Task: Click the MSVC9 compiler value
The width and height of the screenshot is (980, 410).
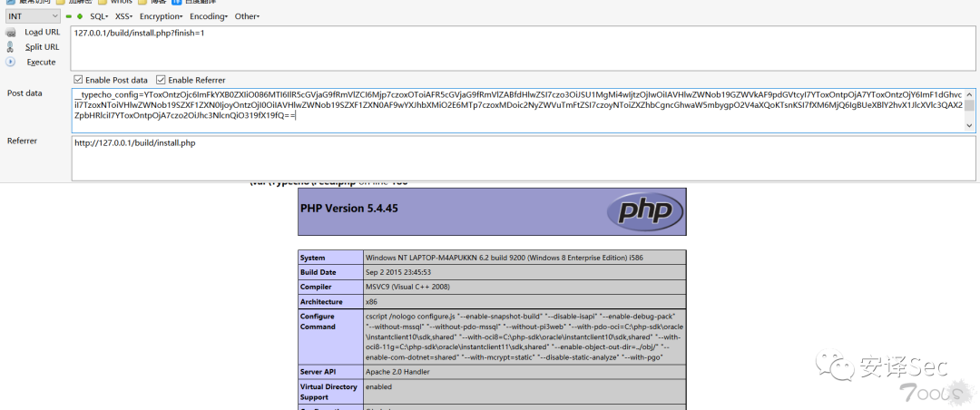Action: (407, 287)
